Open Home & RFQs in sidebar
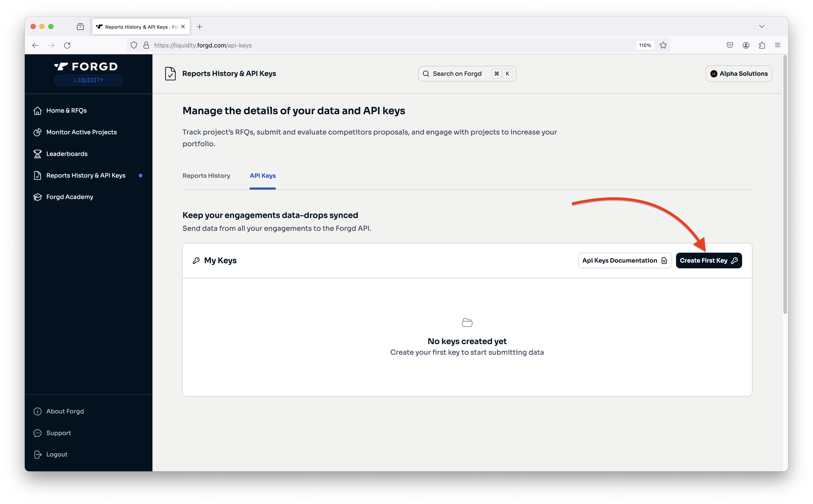The width and height of the screenshot is (813, 504). coord(66,110)
